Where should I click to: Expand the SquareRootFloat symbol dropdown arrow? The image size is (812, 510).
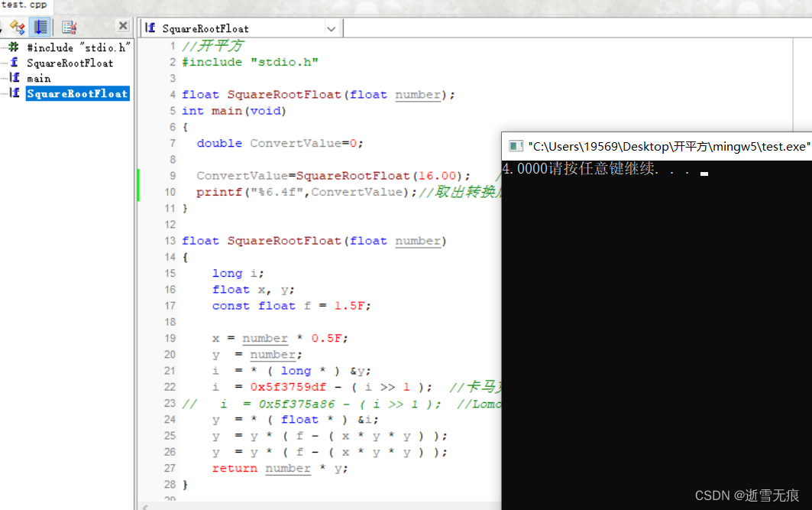[x=332, y=29]
